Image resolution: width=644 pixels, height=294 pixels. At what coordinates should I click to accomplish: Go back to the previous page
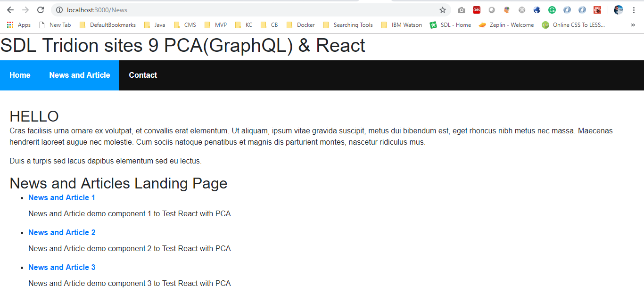click(x=10, y=10)
